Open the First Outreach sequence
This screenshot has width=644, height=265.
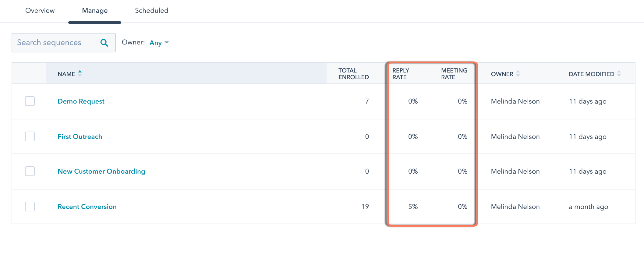[x=80, y=136]
